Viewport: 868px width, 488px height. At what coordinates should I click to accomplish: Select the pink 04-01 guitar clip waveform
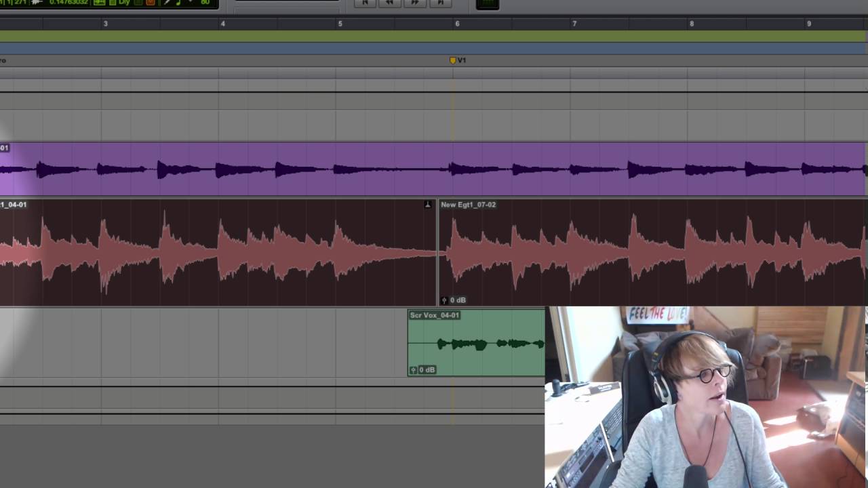[218, 253]
